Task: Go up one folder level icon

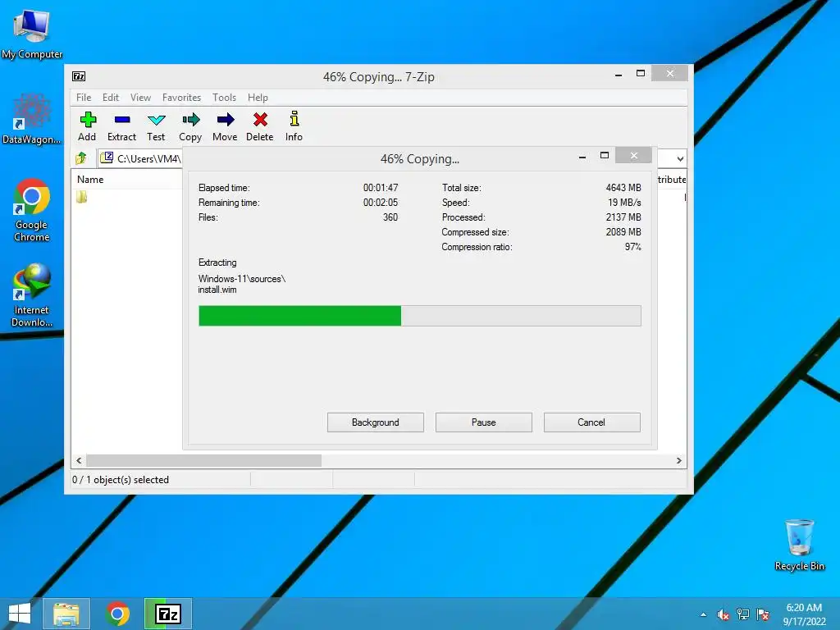Action: tap(81, 158)
